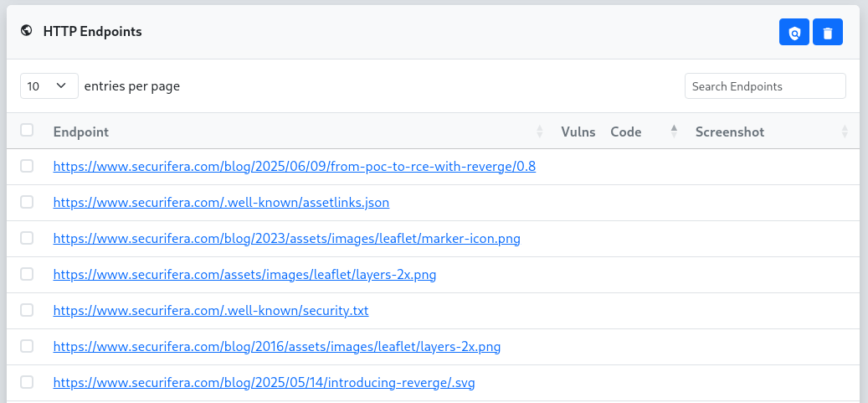Click the Vulns column header
Viewport: 868px width, 403px height.
(578, 132)
